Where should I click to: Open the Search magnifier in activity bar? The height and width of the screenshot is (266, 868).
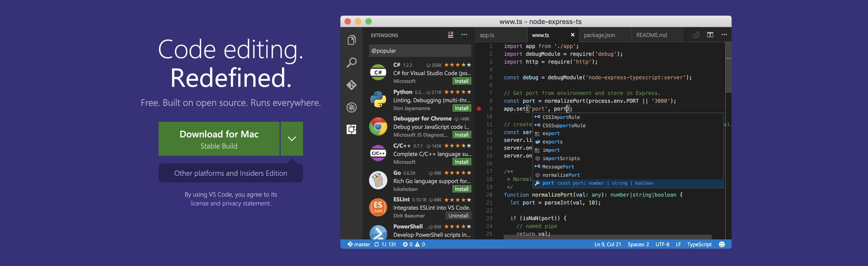351,62
